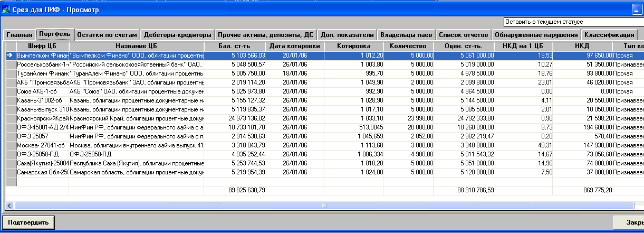This screenshot has height=233, width=644.
Task: Open the Главная tab
Action: (18, 35)
